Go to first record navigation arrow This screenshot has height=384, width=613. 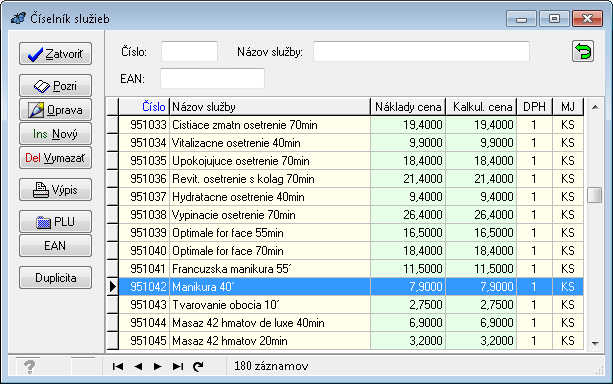(118, 366)
